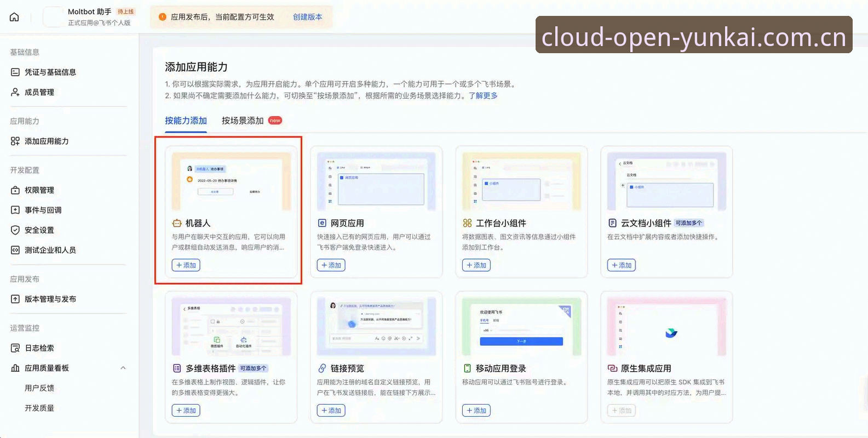This screenshot has width=868, height=438.
Task: Select 添加应用能力 in sidebar
Action: click(47, 141)
